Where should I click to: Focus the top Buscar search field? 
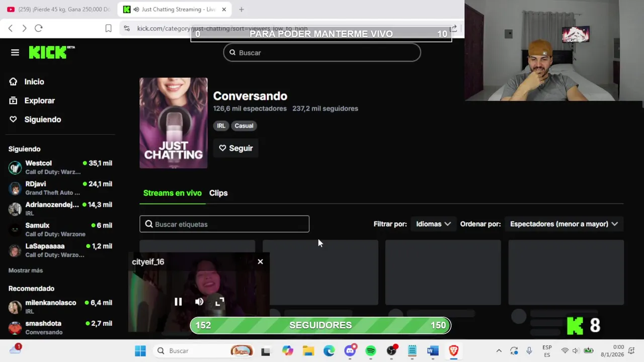[322, 53]
